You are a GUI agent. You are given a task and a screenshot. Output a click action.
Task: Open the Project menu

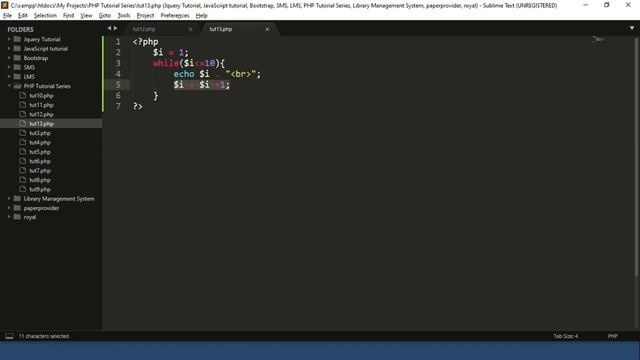[x=145, y=16]
